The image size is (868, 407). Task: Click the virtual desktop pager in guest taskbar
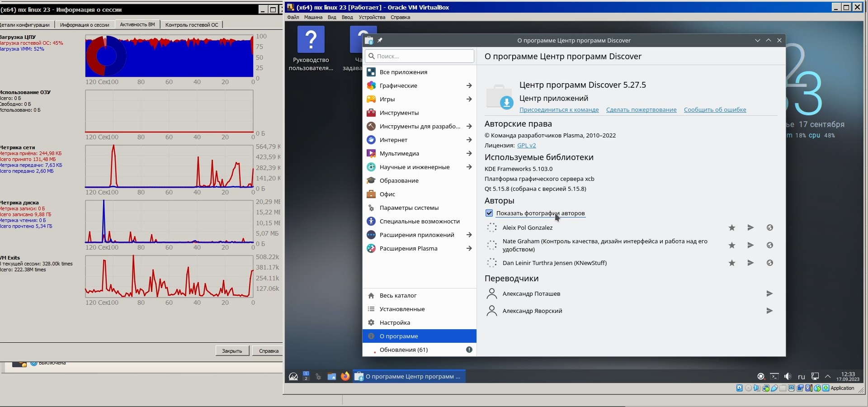click(x=306, y=376)
